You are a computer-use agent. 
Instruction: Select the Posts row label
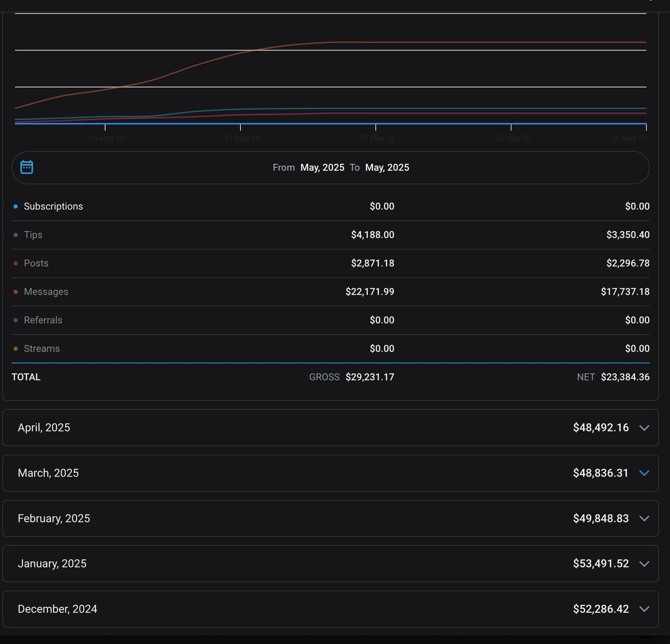[36, 263]
